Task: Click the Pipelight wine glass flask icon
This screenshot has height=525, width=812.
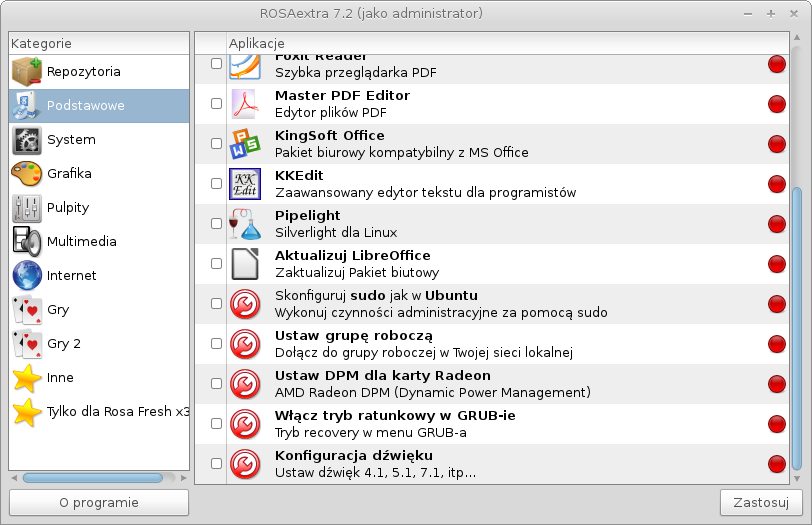Action: [245, 224]
